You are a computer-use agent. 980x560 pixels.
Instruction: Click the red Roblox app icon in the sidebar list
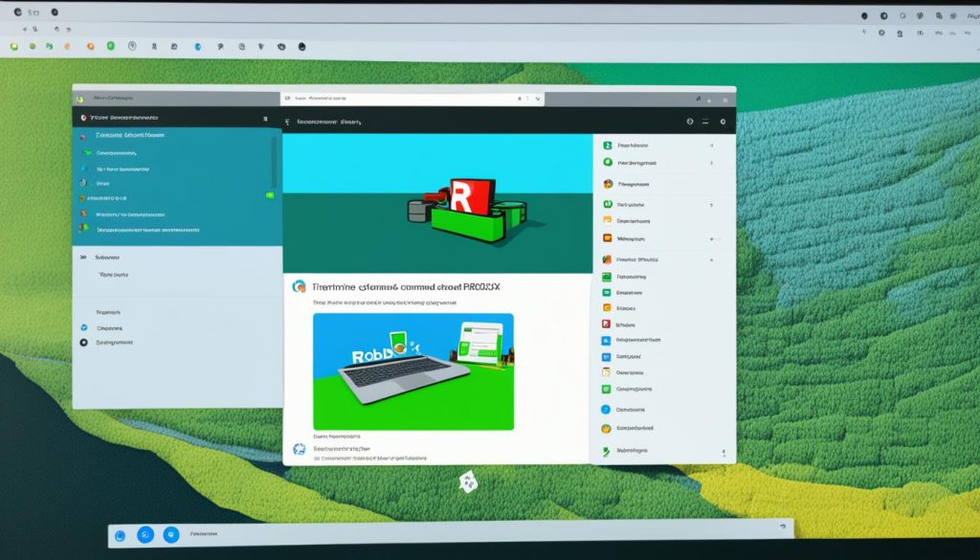(605, 323)
